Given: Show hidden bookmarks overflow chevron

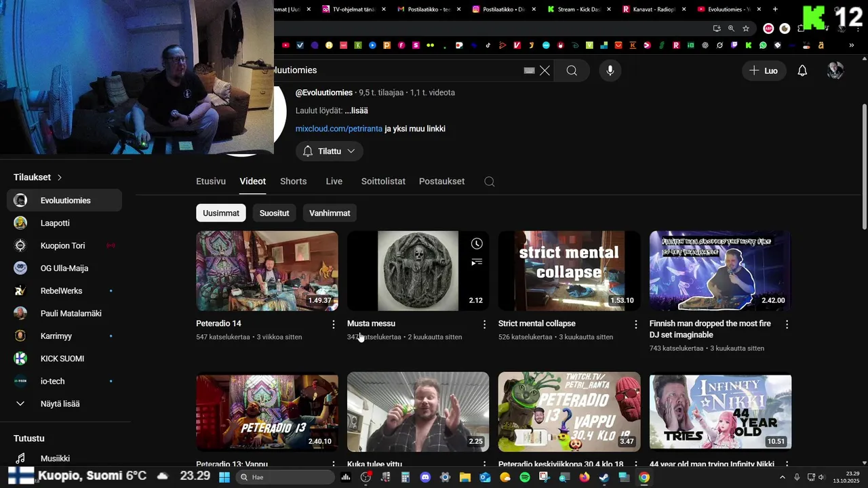Looking at the screenshot, I should 850,45.
